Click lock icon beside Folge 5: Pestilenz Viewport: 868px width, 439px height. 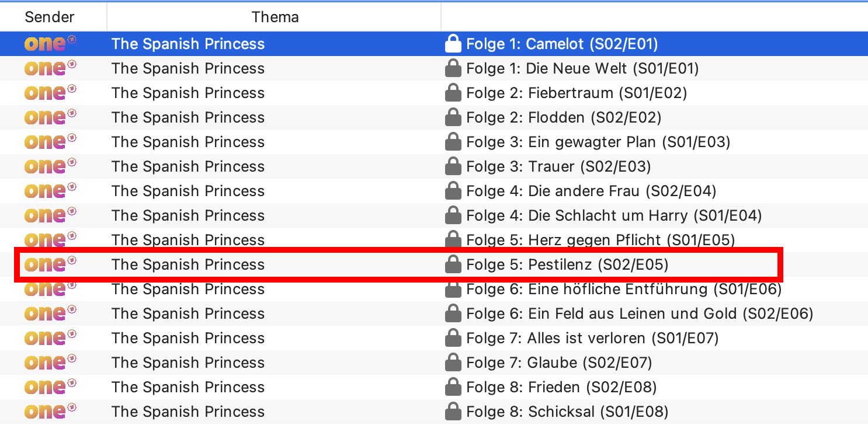[x=453, y=264]
